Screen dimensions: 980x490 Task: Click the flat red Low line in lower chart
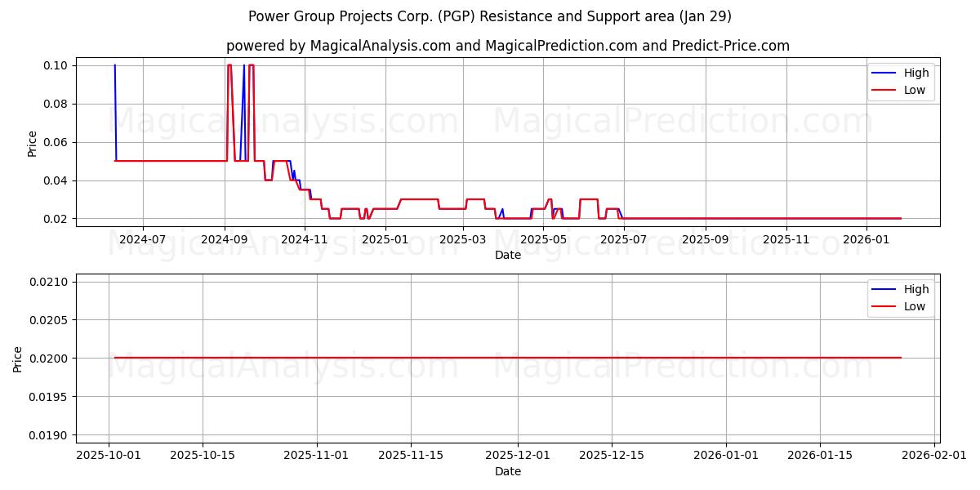(x=508, y=358)
